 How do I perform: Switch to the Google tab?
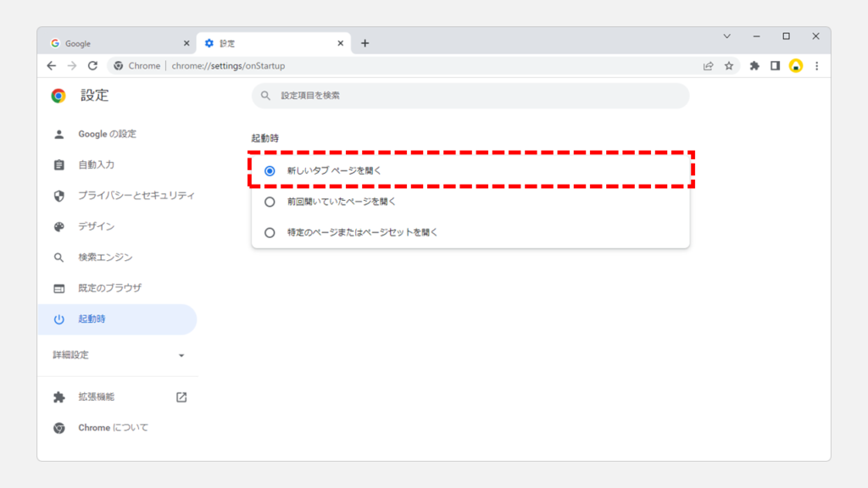point(114,43)
